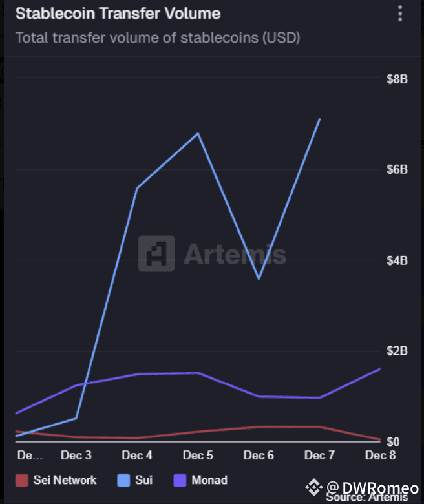Click the $8B y-axis label
This screenshot has width=424, height=504.
pyautogui.click(x=397, y=79)
